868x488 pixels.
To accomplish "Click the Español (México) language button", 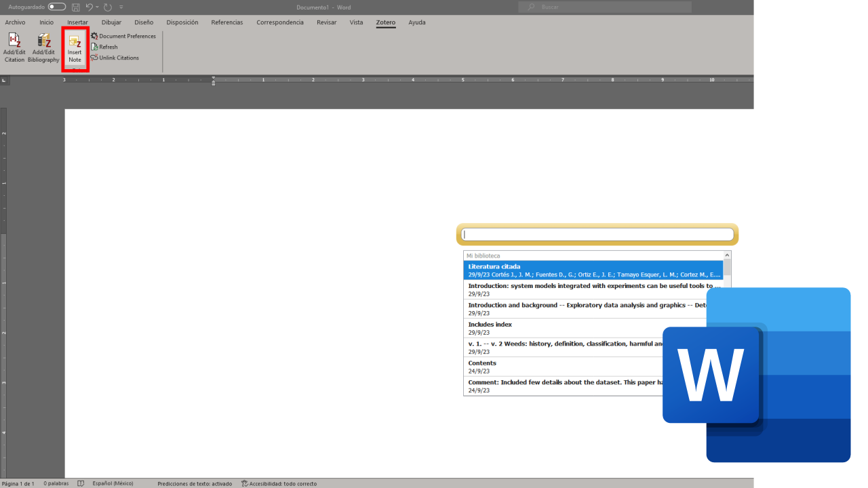I will pyautogui.click(x=113, y=483).
